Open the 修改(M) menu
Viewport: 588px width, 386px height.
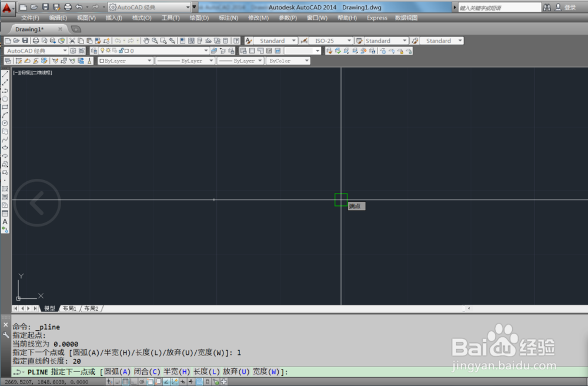[x=258, y=18]
